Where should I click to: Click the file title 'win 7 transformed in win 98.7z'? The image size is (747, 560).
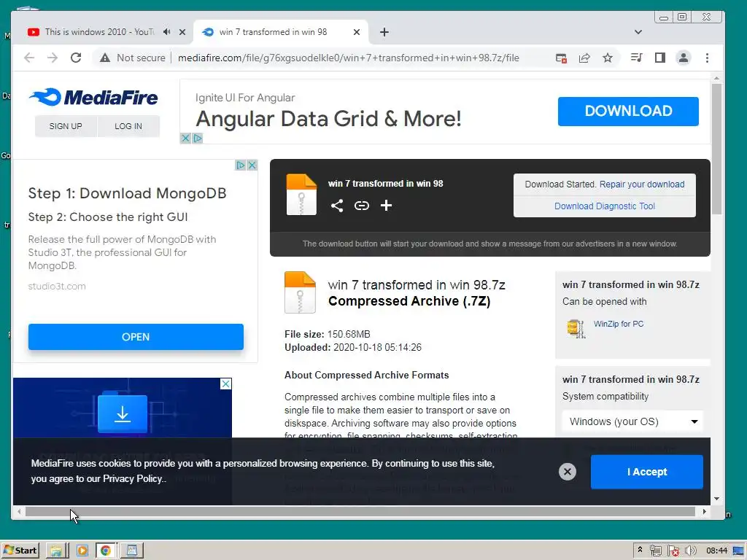click(x=417, y=285)
